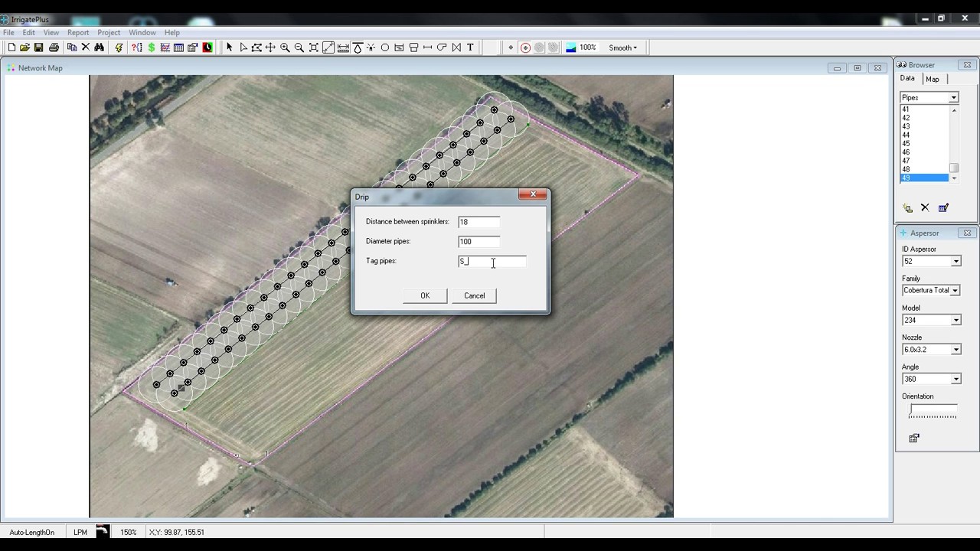Click Cancel in the Drip dialog
The height and width of the screenshot is (551, 980).
click(474, 295)
